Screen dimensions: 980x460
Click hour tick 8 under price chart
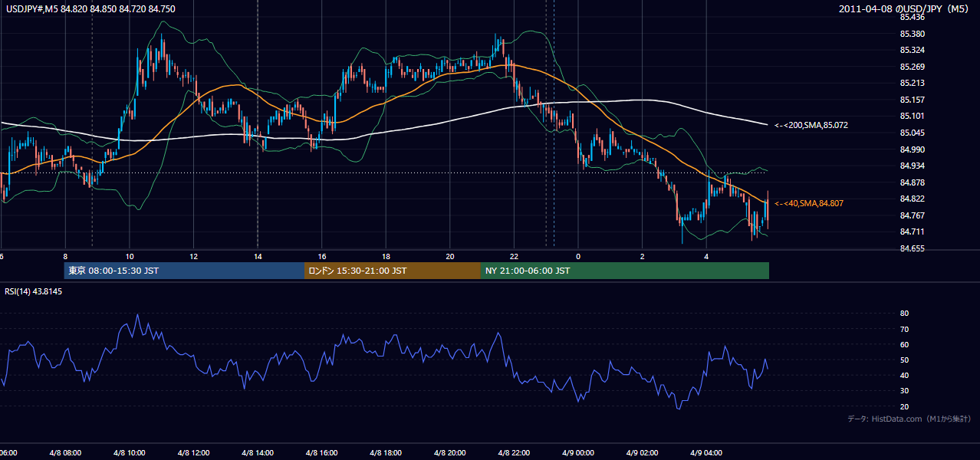tap(65, 256)
